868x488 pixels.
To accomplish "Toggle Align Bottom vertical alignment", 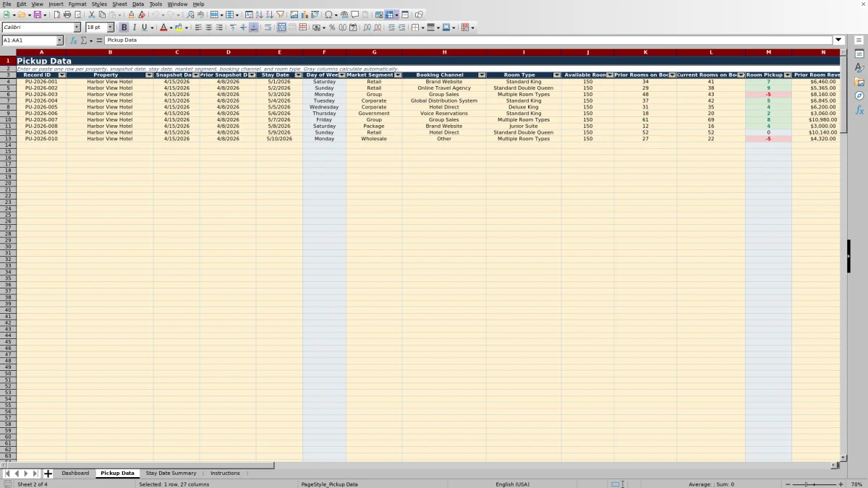I will coord(253,27).
